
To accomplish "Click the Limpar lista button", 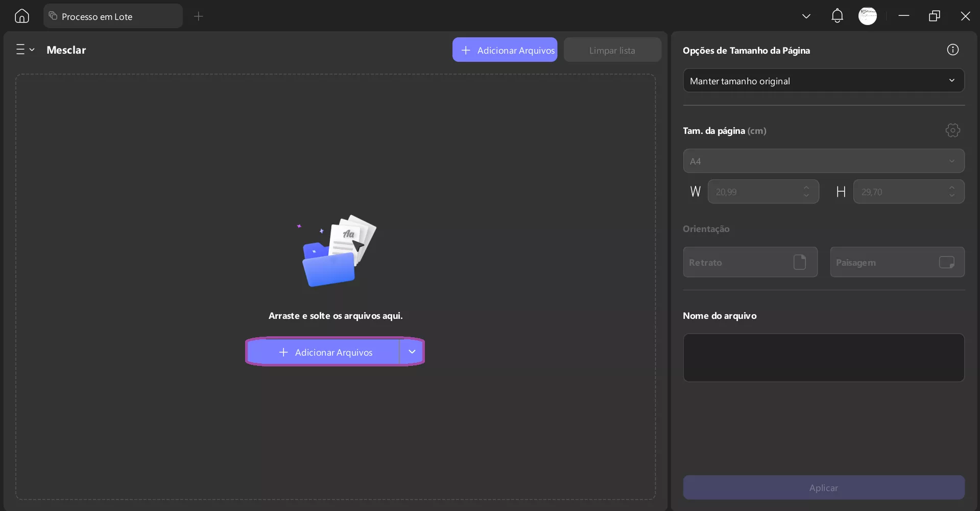I will click(x=612, y=50).
